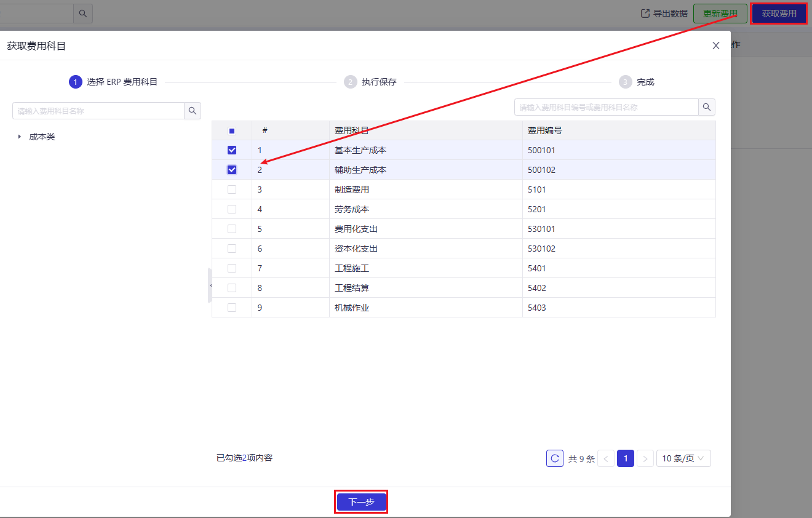Screen dimensions: 812x518
Task: Select the 成本类 tree item label
Action: pos(42,137)
